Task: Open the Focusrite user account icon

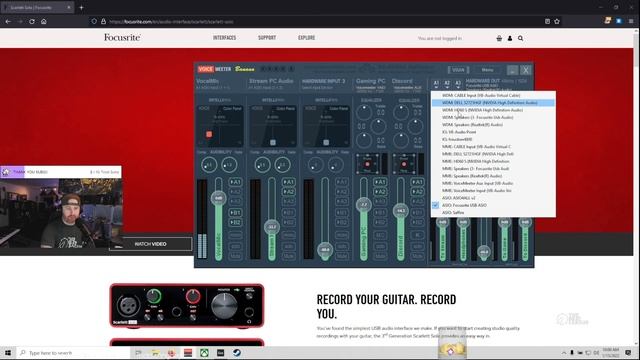Action: pyautogui.click(x=510, y=38)
